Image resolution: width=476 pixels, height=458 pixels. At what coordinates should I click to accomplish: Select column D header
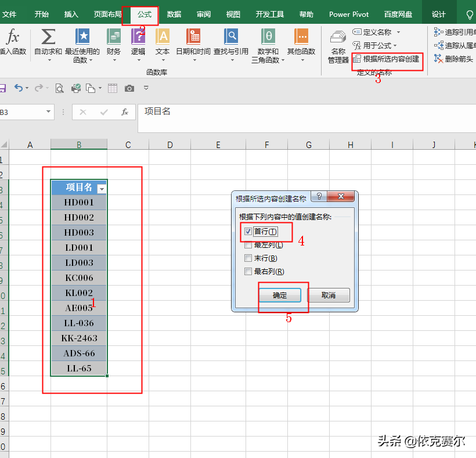170,145
